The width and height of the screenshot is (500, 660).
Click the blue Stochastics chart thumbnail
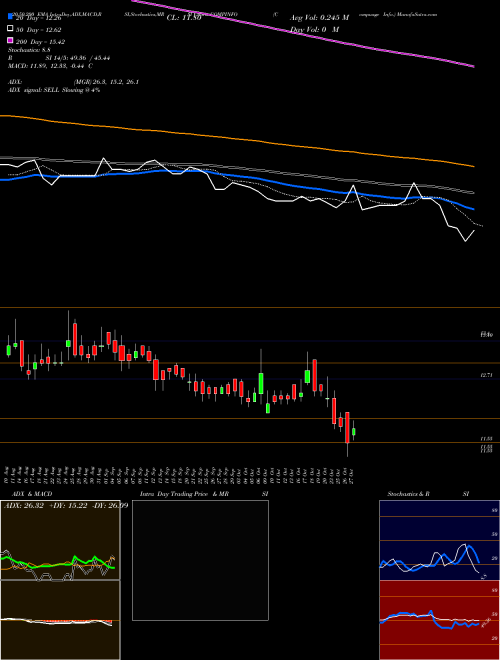pos(439,540)
